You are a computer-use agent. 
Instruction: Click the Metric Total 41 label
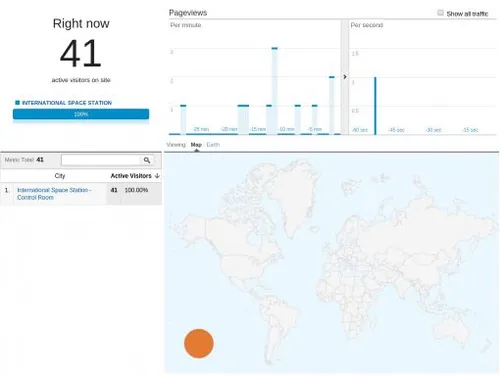tap(24, 160)
